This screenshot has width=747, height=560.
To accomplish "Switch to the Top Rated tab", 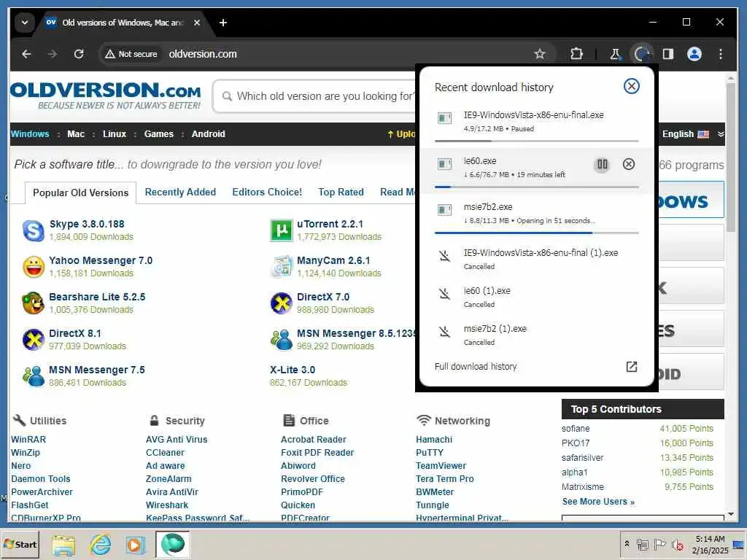I will click(341, 192).
